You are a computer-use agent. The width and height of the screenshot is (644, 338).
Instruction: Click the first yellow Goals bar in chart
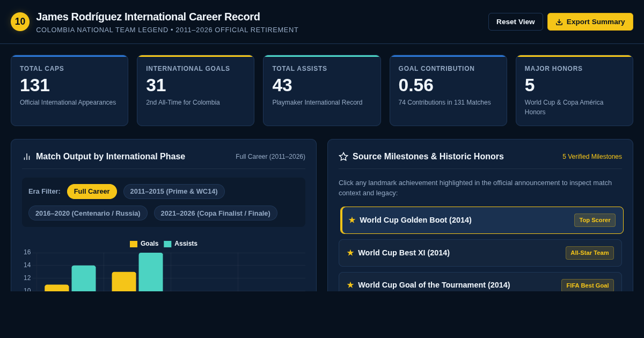click(57, 288)
